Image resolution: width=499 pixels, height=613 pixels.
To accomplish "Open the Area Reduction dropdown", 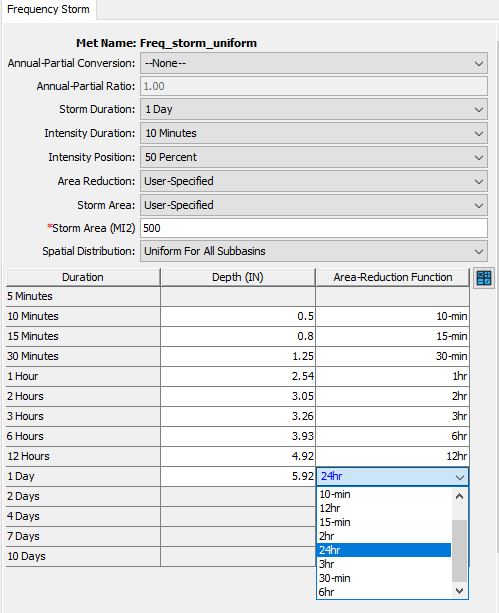I will [x=314, y=181].
